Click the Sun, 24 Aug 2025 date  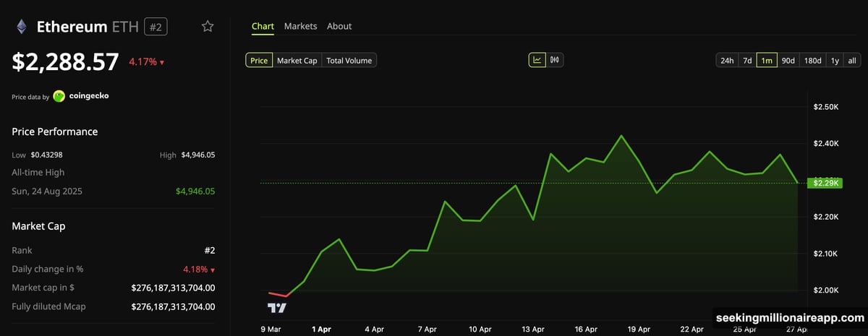(48, 191)
